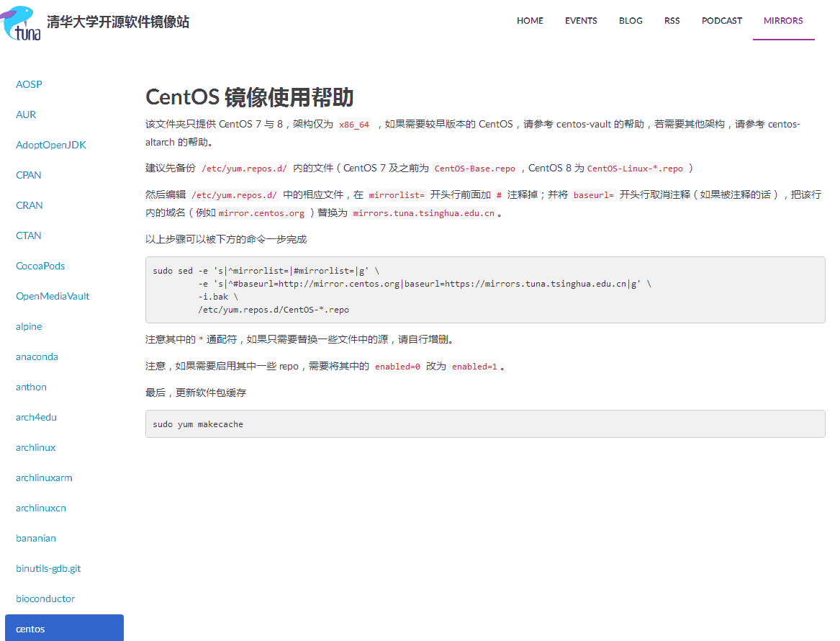Image resolution: width=840 pixels, height=641 pixels.
Task: Select AdoptOpenJDK in the sidebar
Action: [51, 145]
